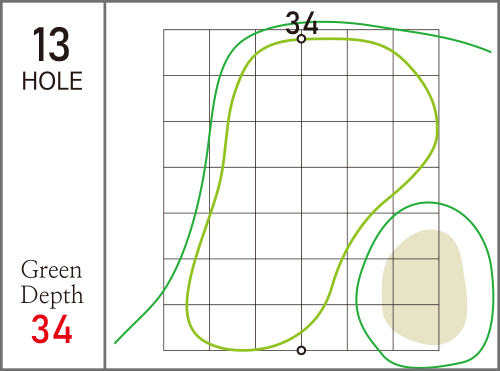Screen dimensions: 500x371
Task: Click the vertical gray panel divider
Action: [x=105, y=185]
